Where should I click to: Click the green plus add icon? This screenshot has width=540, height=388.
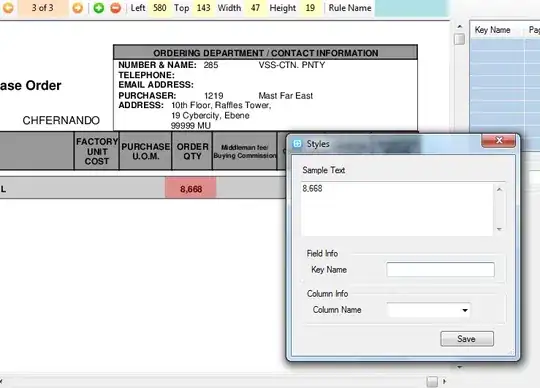pos(99,8)
